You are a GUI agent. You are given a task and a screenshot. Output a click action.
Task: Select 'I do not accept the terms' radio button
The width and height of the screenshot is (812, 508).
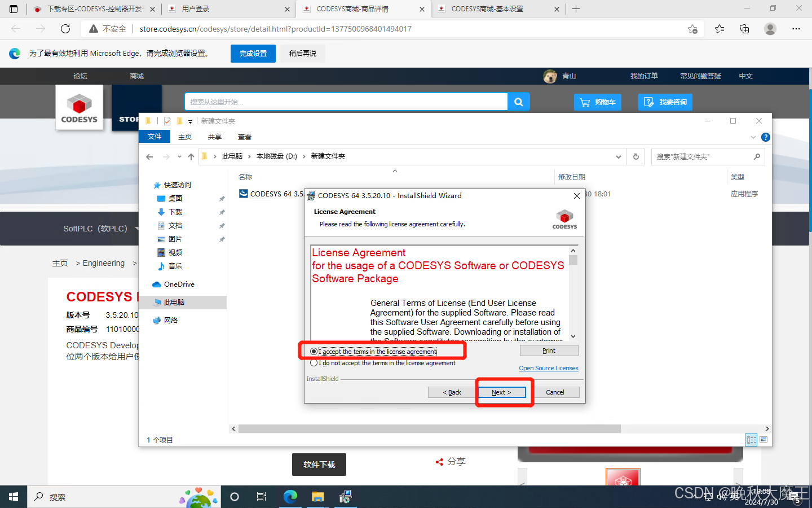(x=314, y=363)
